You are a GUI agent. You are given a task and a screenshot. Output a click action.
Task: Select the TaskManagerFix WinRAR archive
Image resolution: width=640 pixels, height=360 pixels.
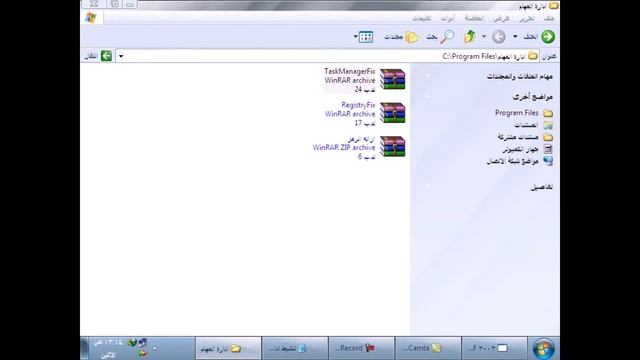(364, 80)
